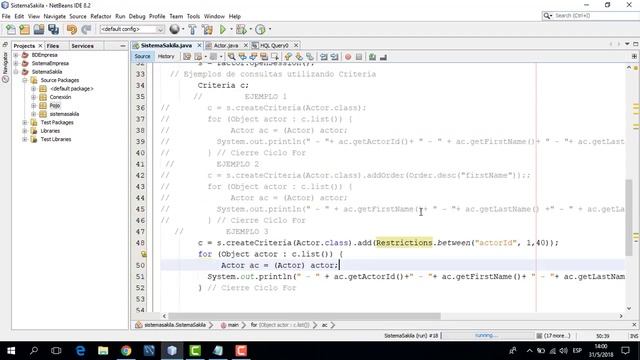Open the Refactor menu
The height and width of the screenshot is (360, 640).
point(101,16)
